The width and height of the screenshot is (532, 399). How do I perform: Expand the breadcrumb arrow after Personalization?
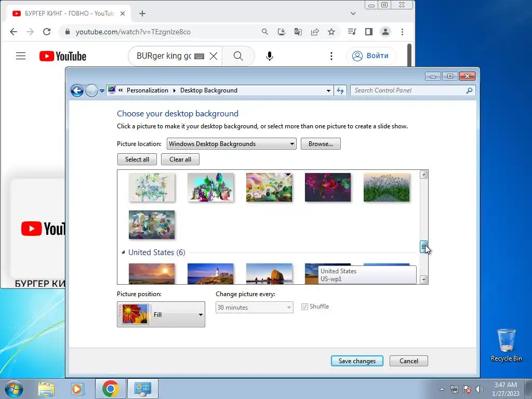[175, 90]
